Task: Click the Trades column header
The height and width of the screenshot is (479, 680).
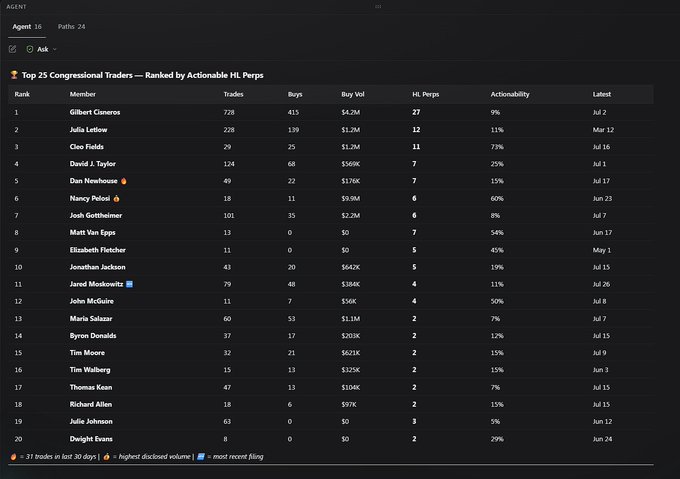Action: (x=233, y=94)
